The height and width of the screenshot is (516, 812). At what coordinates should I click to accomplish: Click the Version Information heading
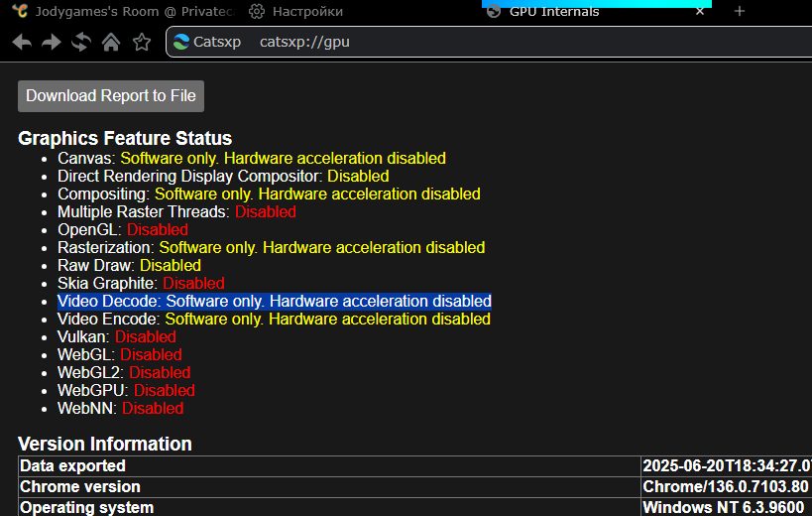105,444
